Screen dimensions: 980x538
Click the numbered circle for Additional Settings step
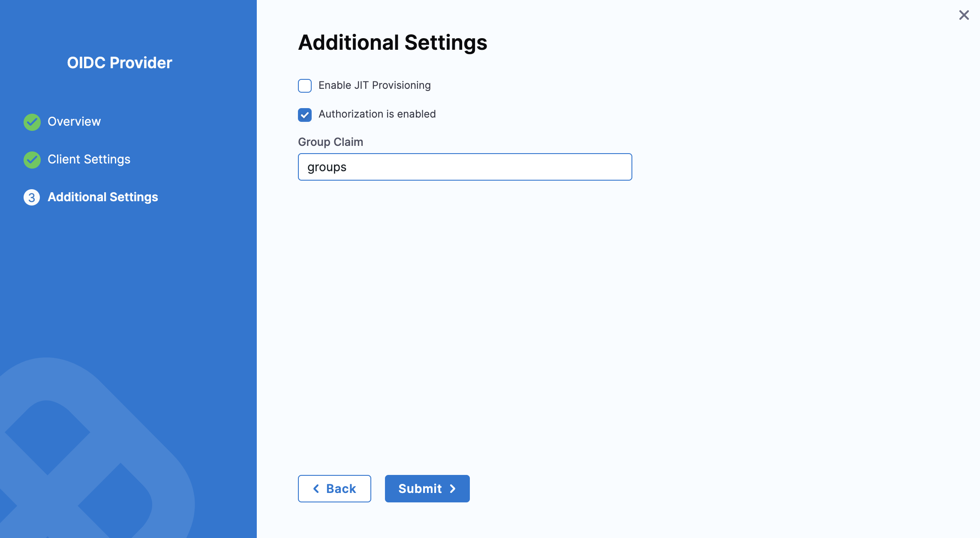[x=31, y=198]
